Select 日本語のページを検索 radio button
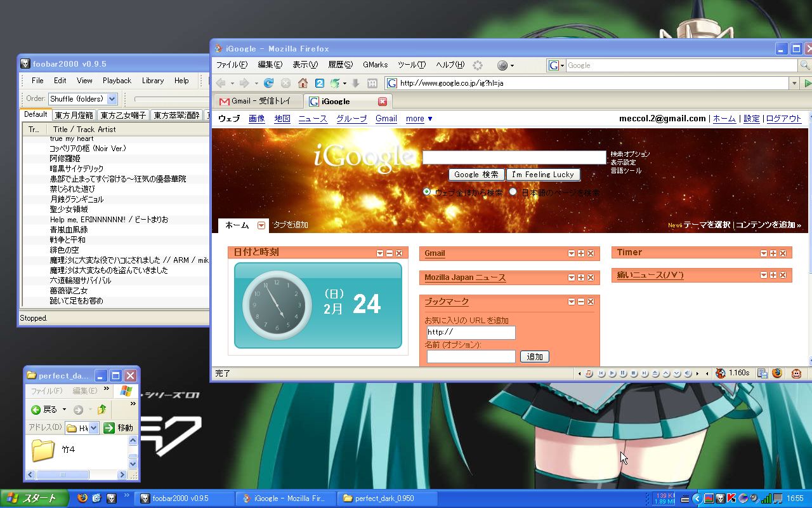Screen dimensions: 812x508 (x=513, y=192)
